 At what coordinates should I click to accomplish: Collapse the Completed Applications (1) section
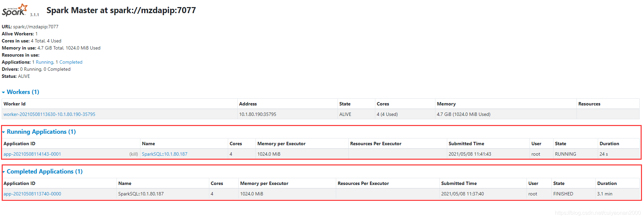[x=42, y=171]
